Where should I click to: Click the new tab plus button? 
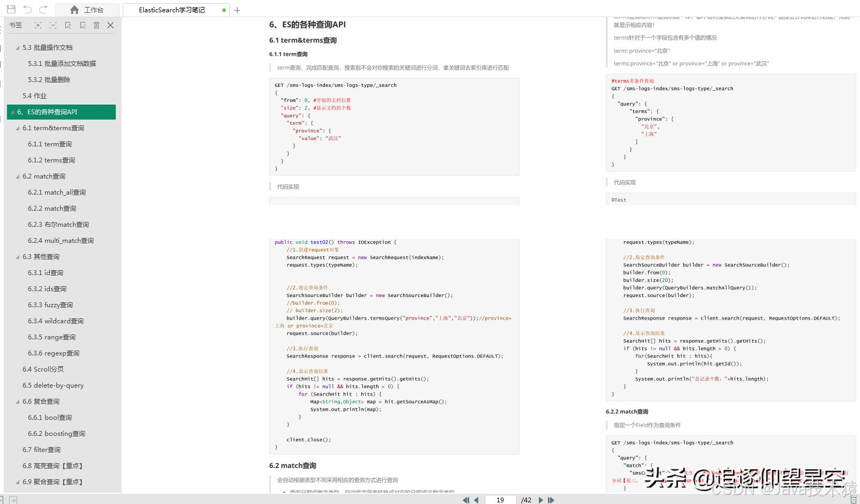click(x=236, y=9)
